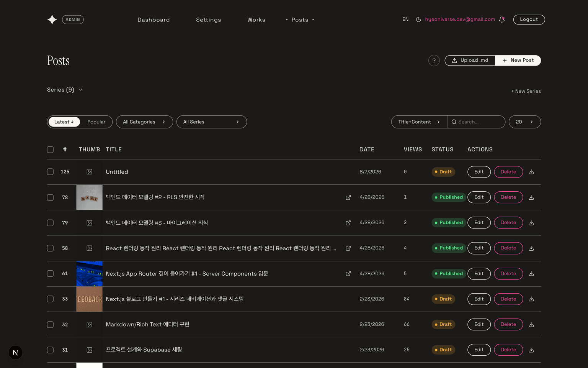The width and height of the screenshot is (588, 368).
Task: Delete the Markdown/Rich Text 에디터 구현 post
Action: point(508,325)
